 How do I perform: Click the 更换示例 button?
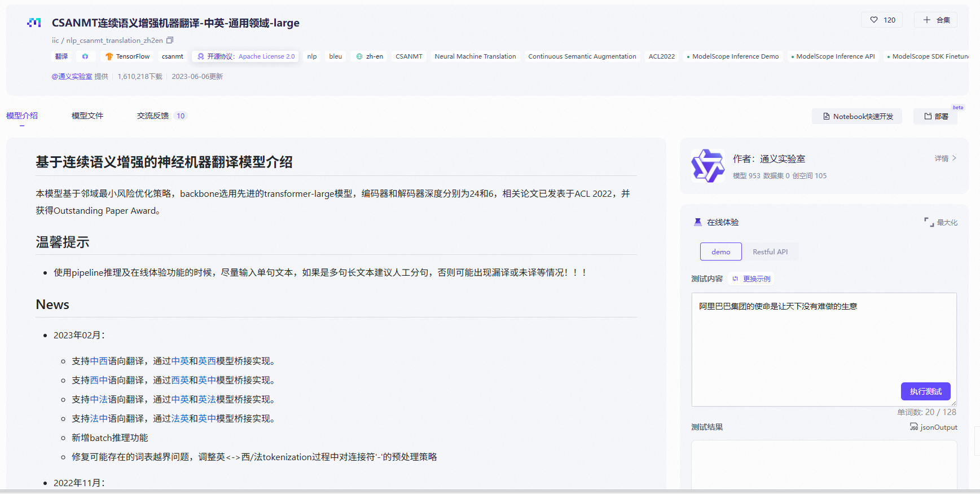click(752, 279)
